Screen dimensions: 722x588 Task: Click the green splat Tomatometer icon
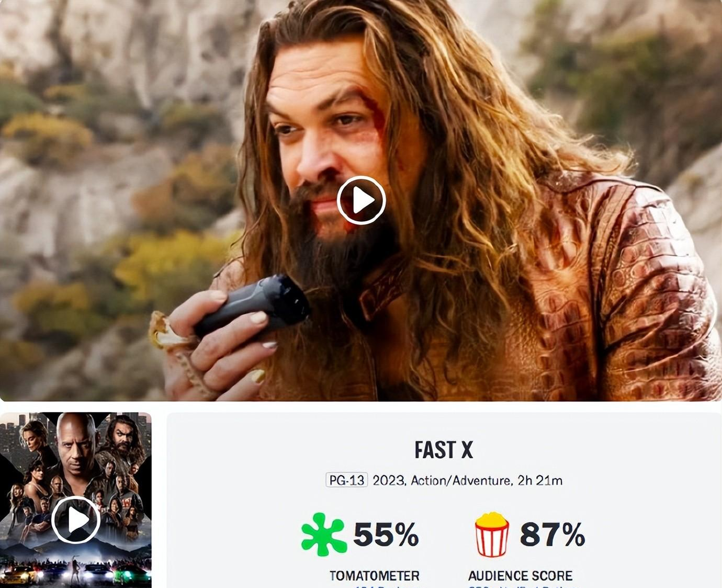pos(323,534)
